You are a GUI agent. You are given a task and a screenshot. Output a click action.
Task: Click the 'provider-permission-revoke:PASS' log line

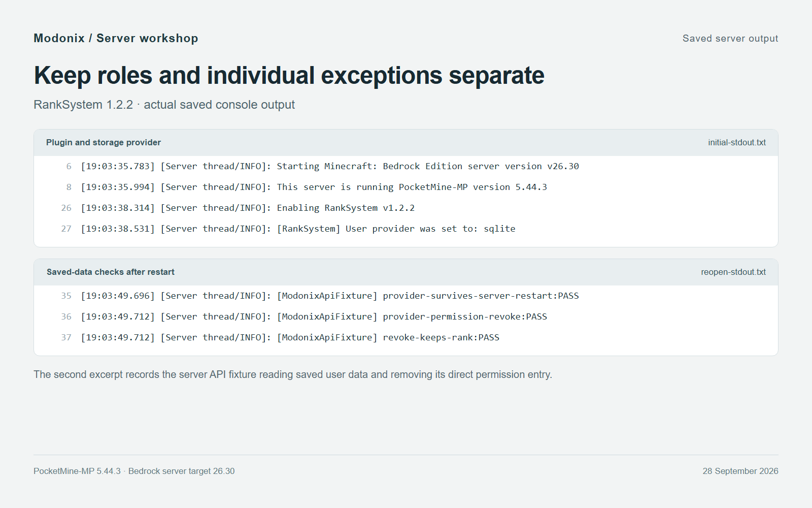click(314, 317)
